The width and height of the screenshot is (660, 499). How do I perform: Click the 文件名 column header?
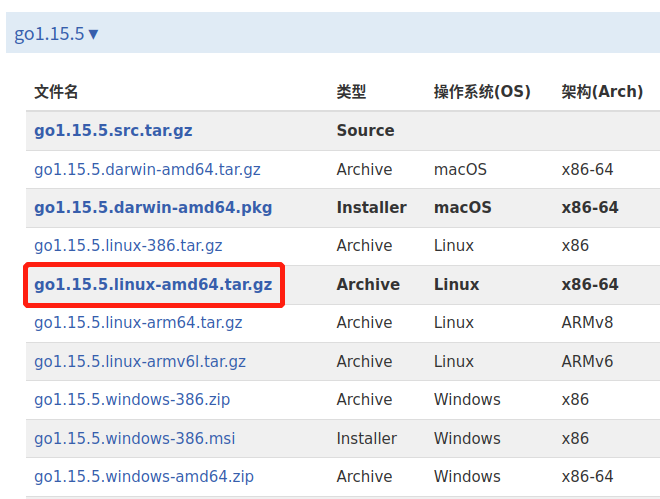56,92
